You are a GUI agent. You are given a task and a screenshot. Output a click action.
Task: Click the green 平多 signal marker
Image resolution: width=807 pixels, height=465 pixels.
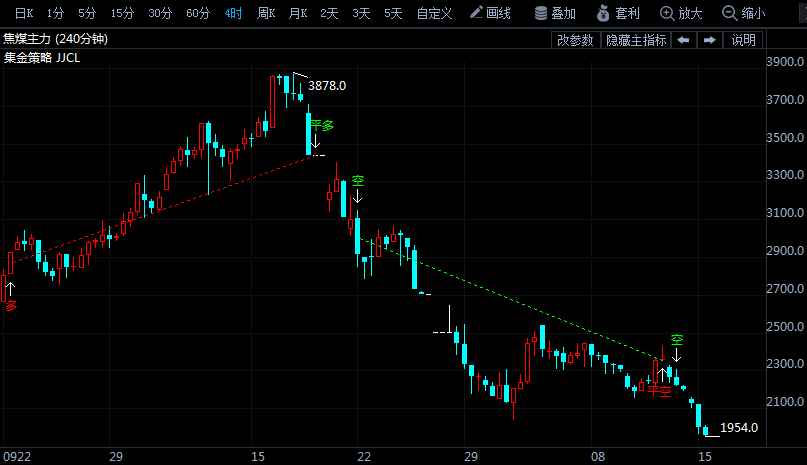pyautogui.click(x=322, y=125)
